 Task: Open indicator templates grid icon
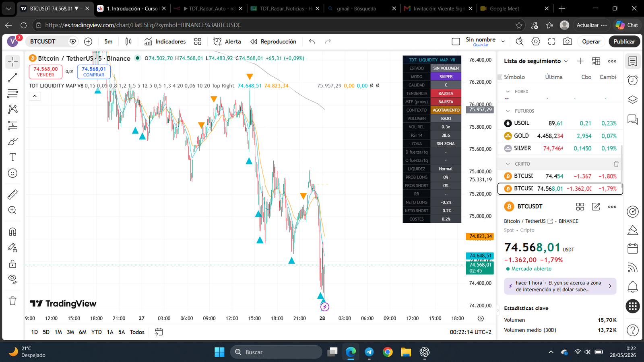click(x=198, y=41)
